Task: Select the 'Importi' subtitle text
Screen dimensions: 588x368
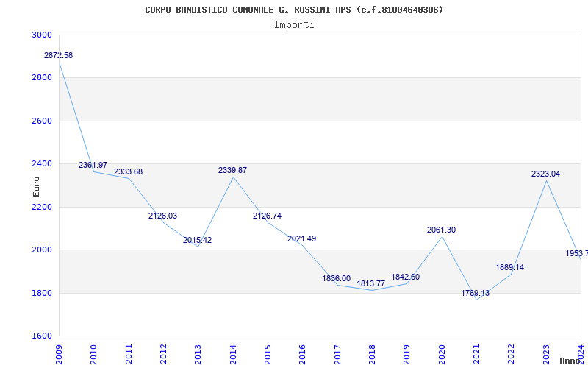Action: (294, 25)
